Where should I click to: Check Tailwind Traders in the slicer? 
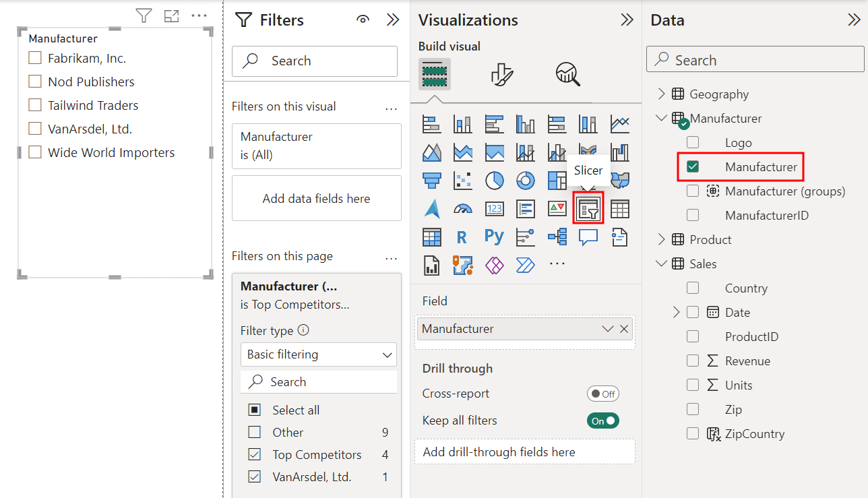[35, 106]
